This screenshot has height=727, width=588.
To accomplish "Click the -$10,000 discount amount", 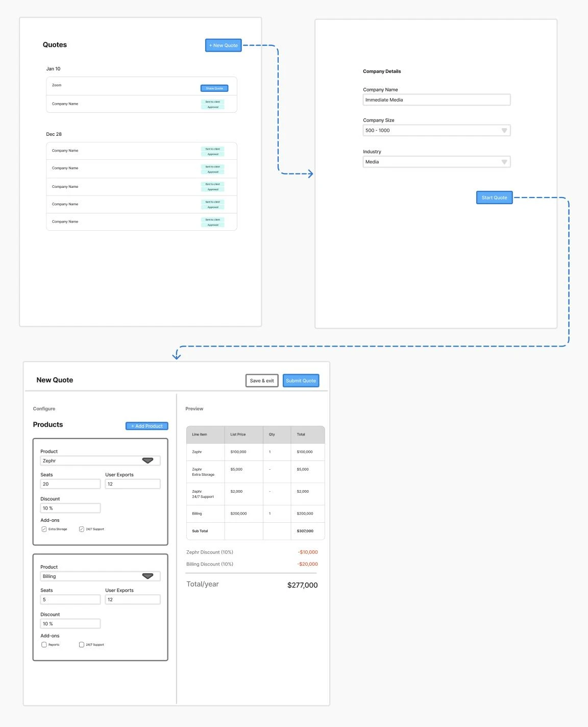I will point(308,552).
